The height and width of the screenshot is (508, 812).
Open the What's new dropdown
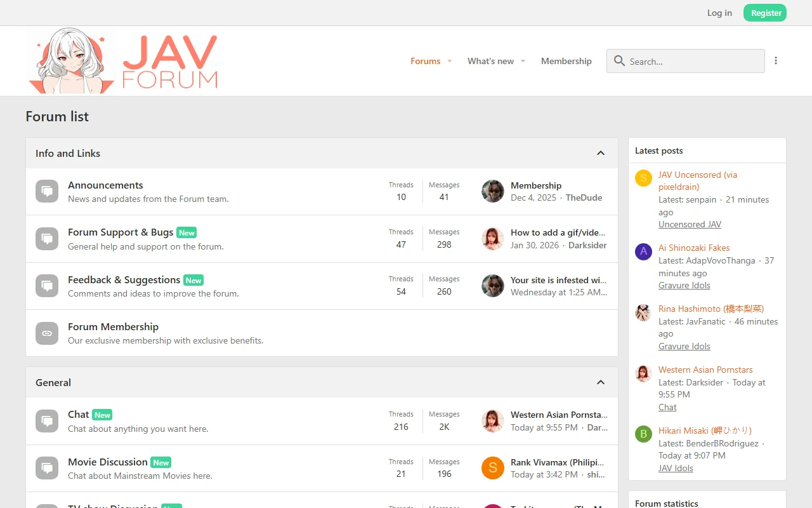(491, 61)
